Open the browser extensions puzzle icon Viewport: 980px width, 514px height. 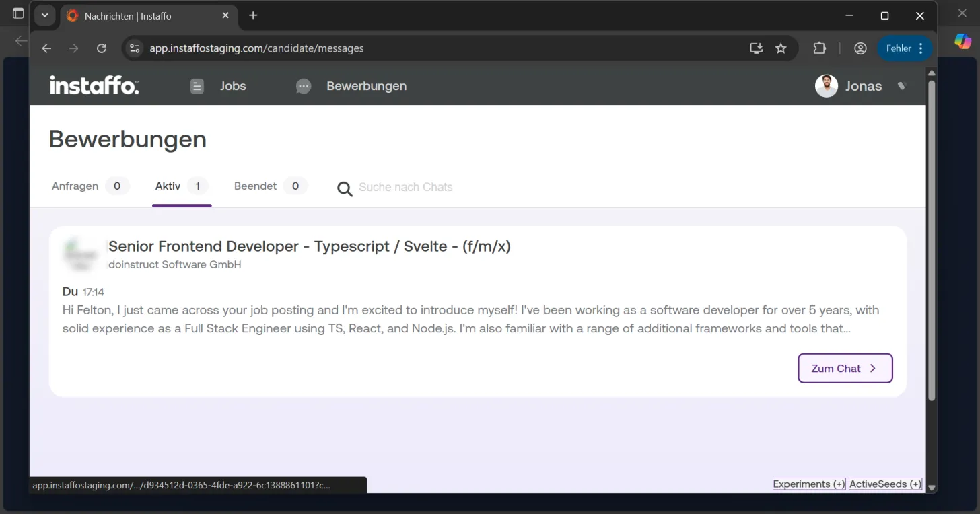819,48
